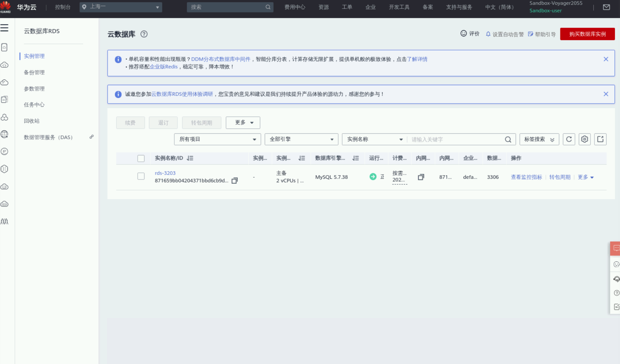Open the 中文（简体） language menu
The image size is (620, 364).
coord(499,7)
